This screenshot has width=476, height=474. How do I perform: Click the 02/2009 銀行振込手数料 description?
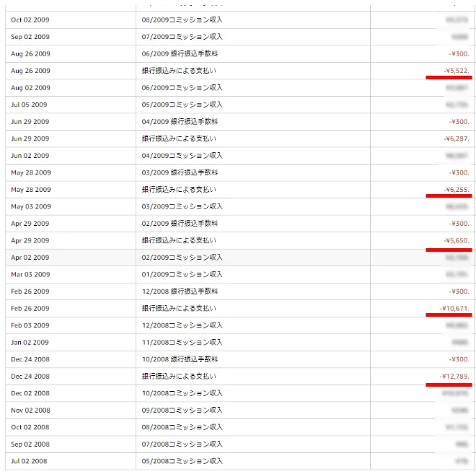coord(180,224)
